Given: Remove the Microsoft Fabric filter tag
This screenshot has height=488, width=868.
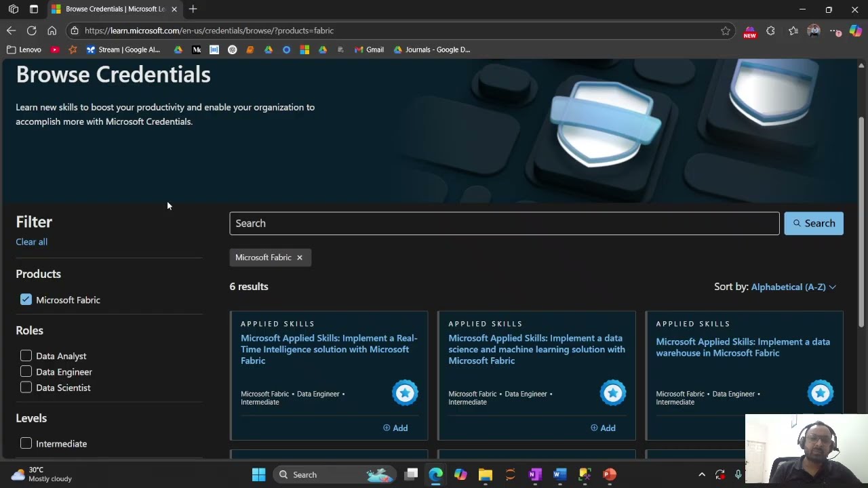Looking at the screenshot, I should point(299,258).
